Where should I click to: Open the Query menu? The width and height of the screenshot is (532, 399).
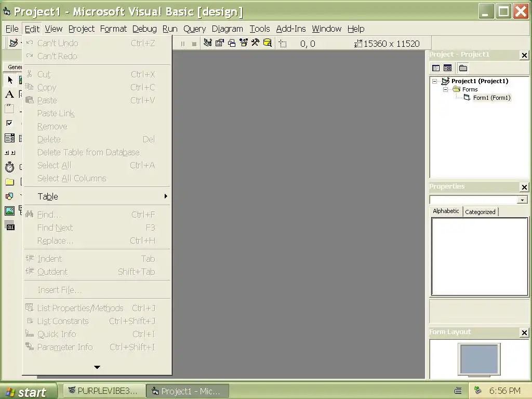195,29
